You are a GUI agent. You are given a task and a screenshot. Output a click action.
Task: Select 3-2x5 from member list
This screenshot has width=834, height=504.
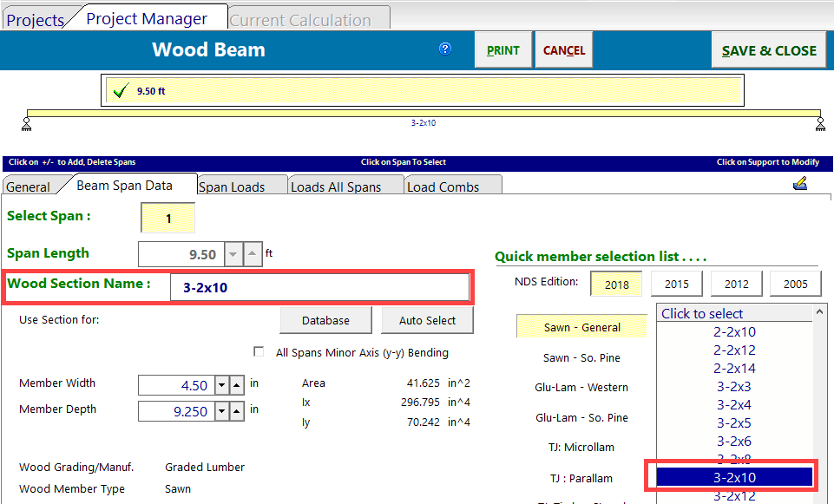[x=734, y=422]
